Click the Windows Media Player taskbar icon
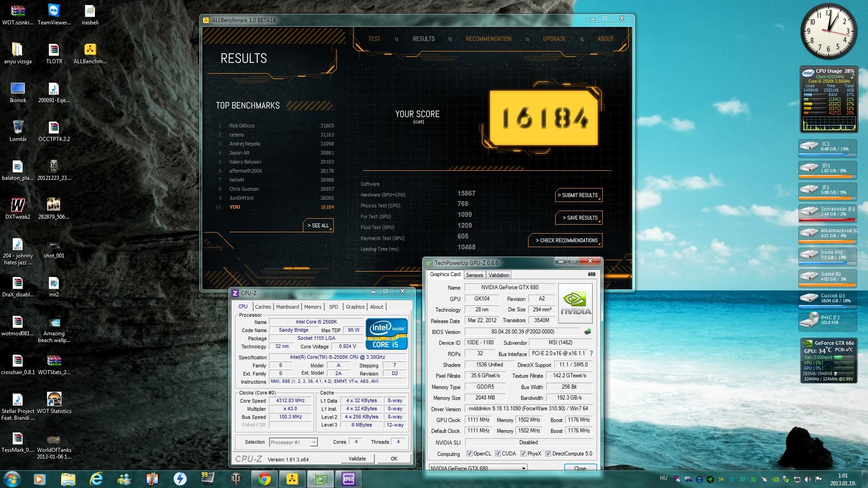Image resolution: width=868 pixels, height=488 pixels. click(40, 479)
